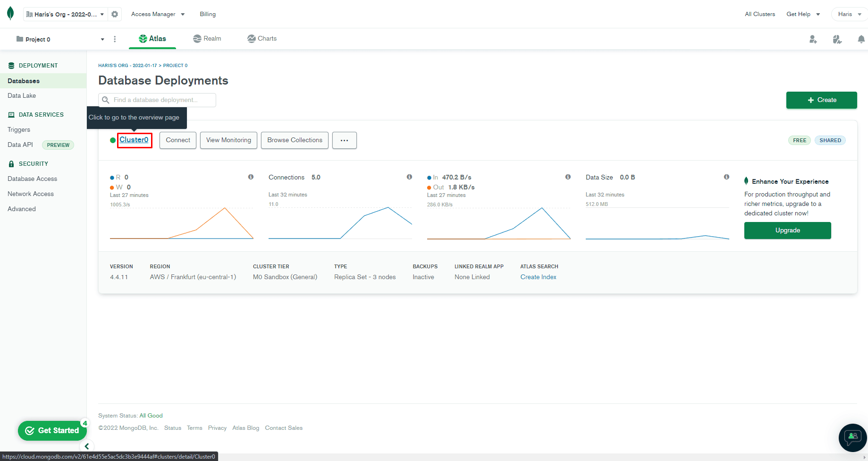Click the Get Started button
Image resolution: width=868 pixels, height=461 pixels.
pos(52,431)
